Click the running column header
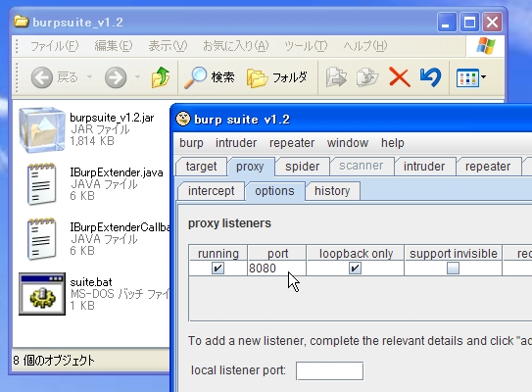 click(218, 253)
